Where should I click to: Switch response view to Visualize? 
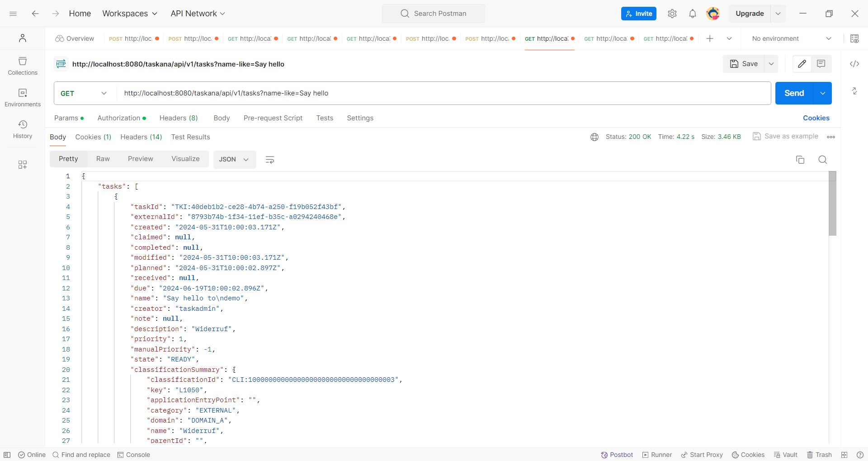(185, 159)
